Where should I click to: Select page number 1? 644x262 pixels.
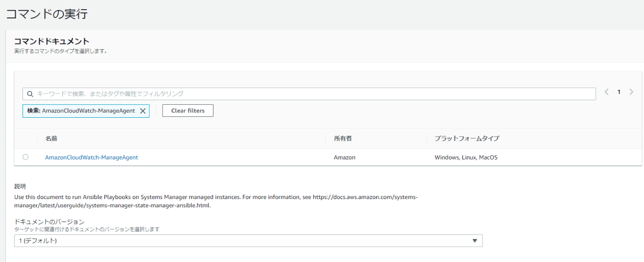tap(619, 92)
